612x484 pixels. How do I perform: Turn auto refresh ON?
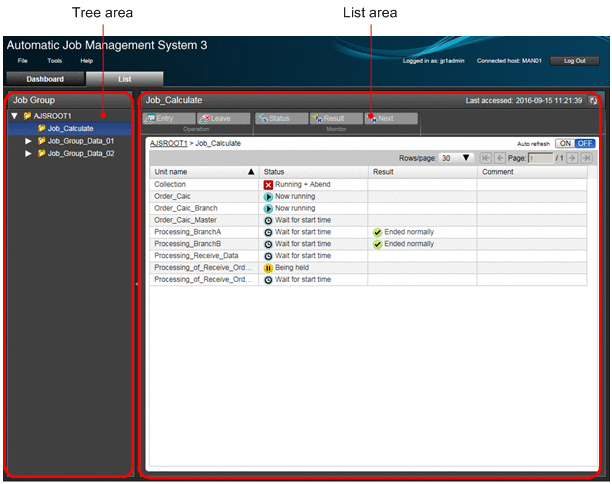[564, 144]
